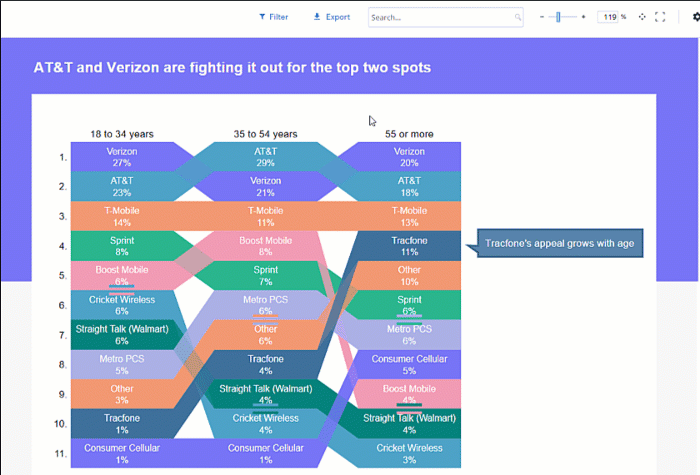700x475 pixels.
Task: Click the fit-to-screen arrows icon
Action: pyautogui.click(x=640, y=17)
